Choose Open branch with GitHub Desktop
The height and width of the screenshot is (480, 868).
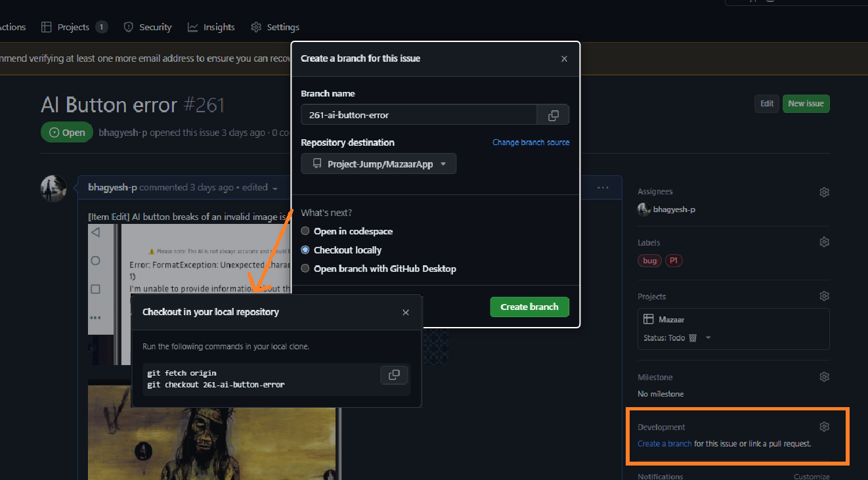pos(305,268)
